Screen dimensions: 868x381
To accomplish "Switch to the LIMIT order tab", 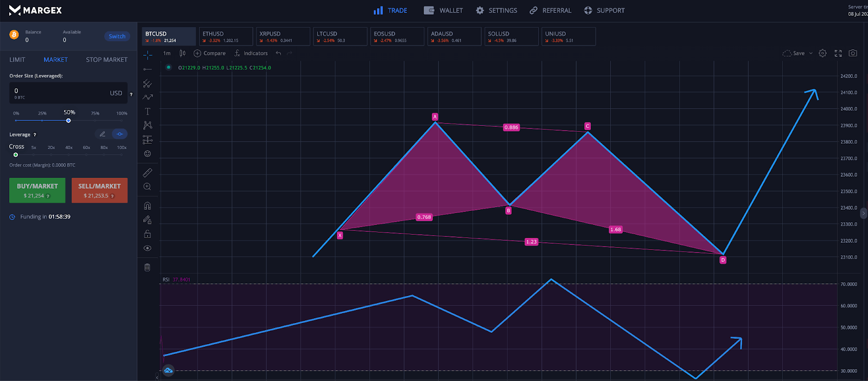I will coord(17,60).
